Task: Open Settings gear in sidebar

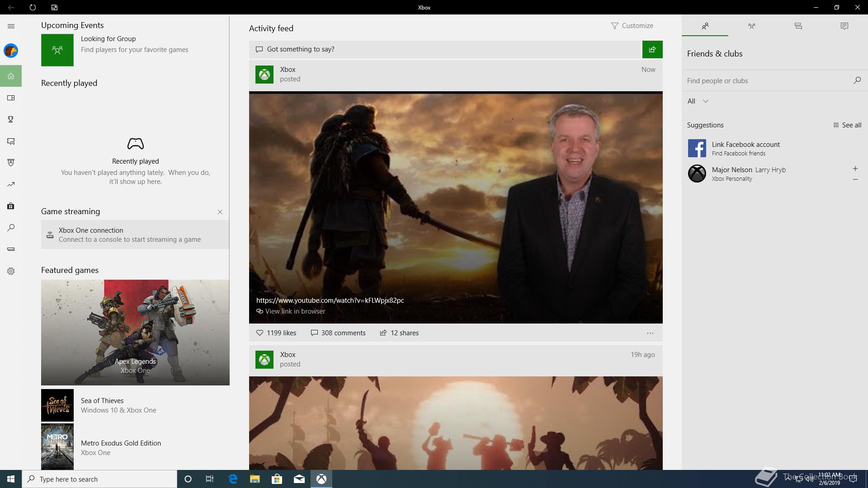Action: 11,271
